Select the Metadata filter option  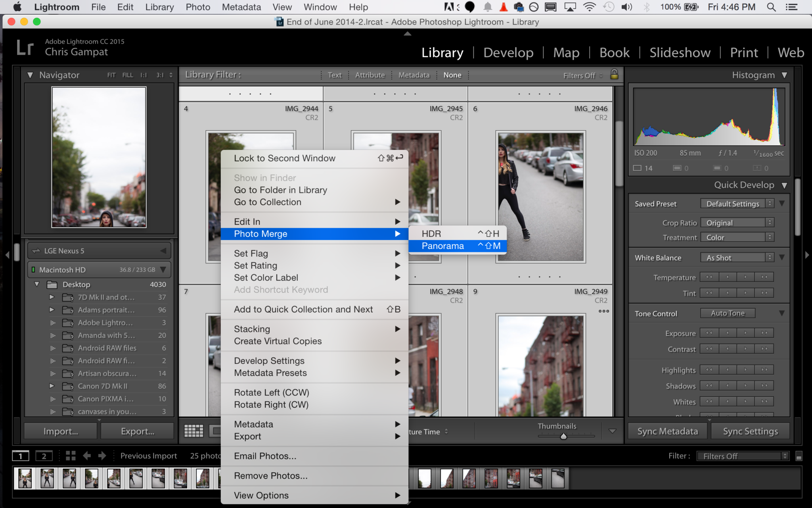click(414, 75)
